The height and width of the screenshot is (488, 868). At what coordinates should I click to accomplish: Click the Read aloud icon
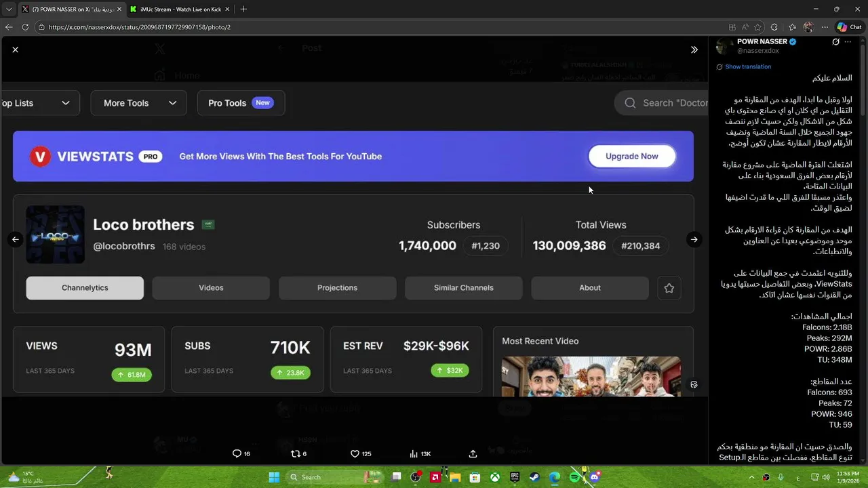pyautogui.click(x=745, y=27)
